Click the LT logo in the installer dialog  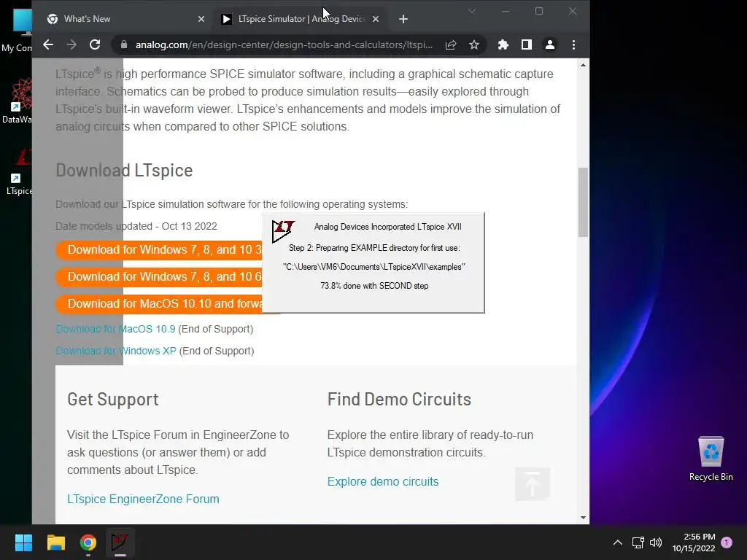[x=283, y=231]
